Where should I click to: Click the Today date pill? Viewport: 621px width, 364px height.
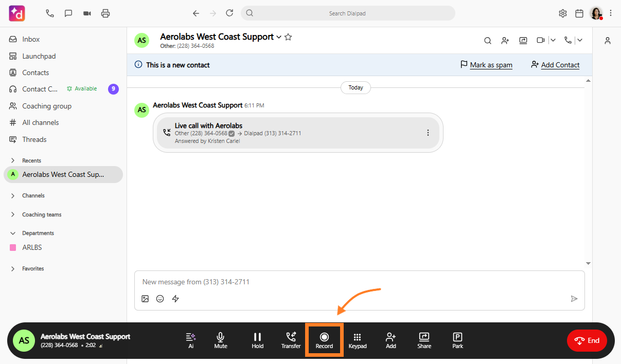point(356,87)
